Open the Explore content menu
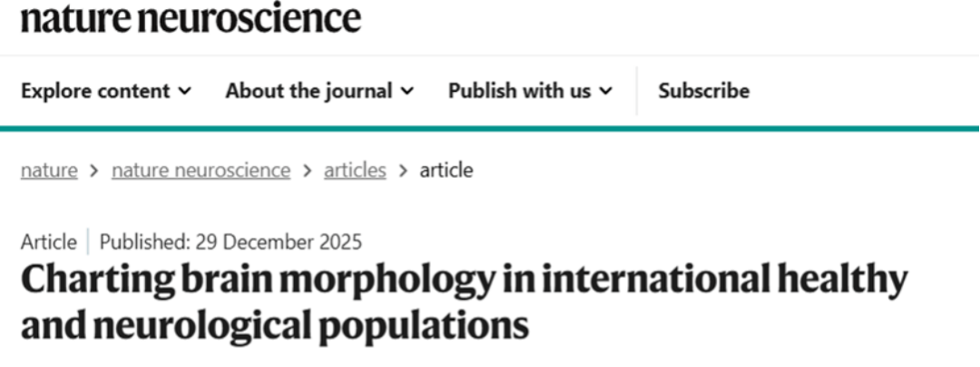 (95, 91)
